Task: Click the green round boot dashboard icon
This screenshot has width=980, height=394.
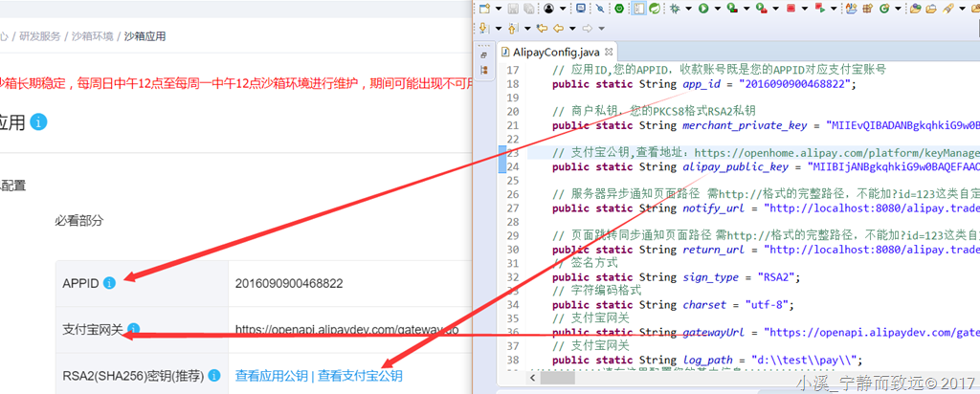Action: [619, 8]
